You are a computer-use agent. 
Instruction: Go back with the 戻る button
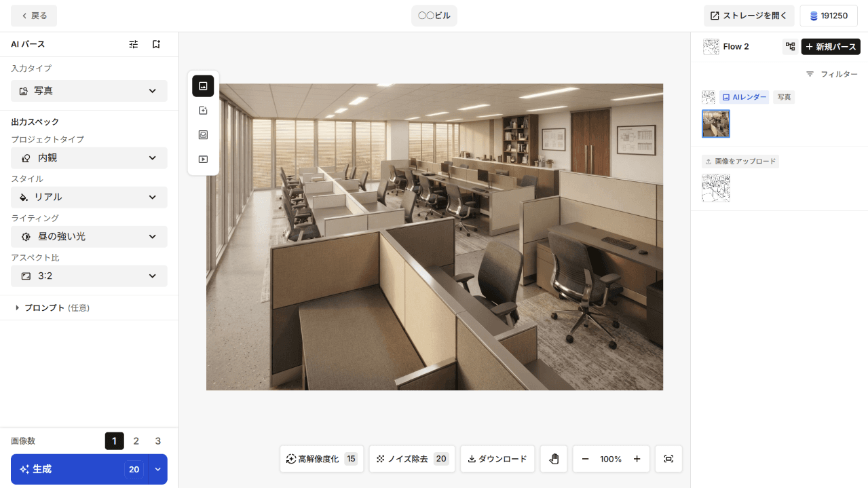(x=34, y=16)
